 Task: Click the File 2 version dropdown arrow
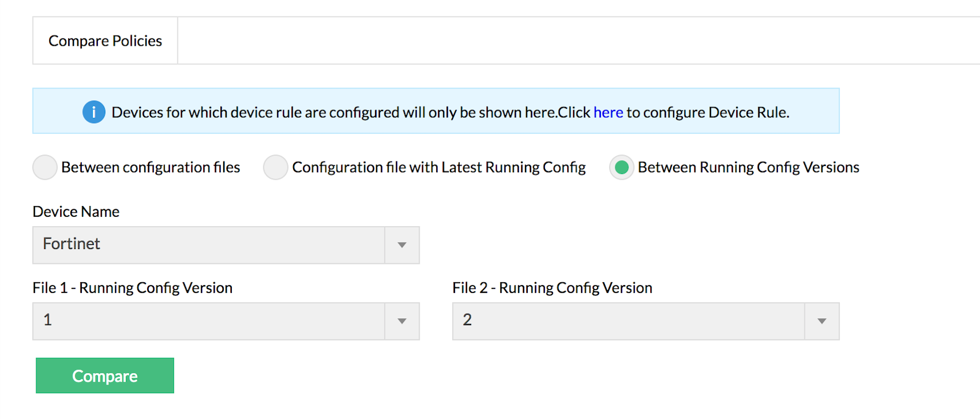click(821, 321)
